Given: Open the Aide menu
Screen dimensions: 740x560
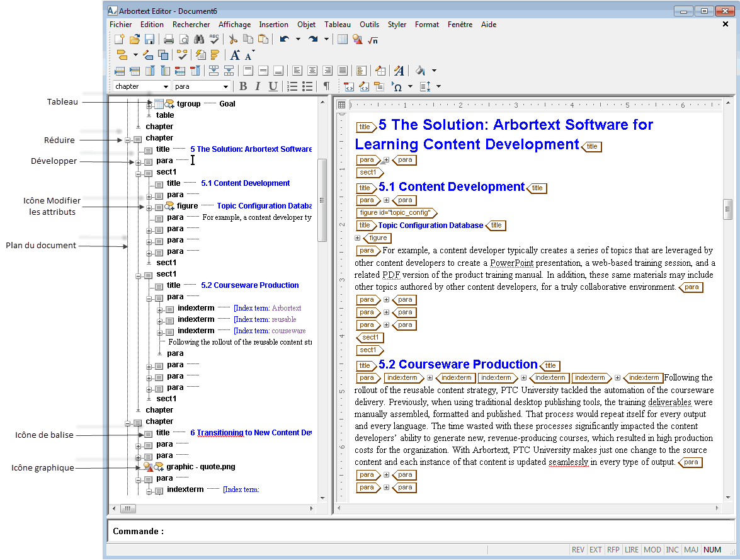Looking at the screenshot, I should click(489, 25).
